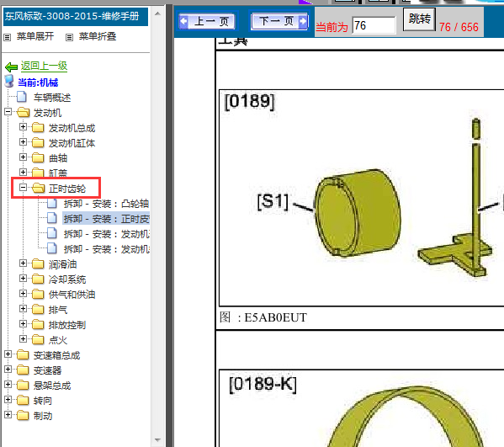Select the 变速箱总成 tree label
Viewport: 504px width, 447px height.
57,355
